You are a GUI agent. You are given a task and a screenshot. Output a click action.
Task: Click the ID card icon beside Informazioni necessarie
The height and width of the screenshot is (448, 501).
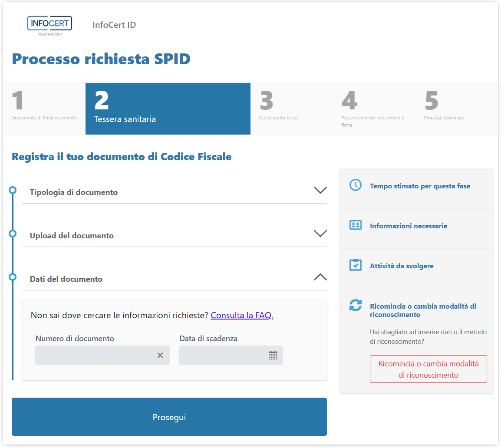pyautogui.click(x=355, y=225)
